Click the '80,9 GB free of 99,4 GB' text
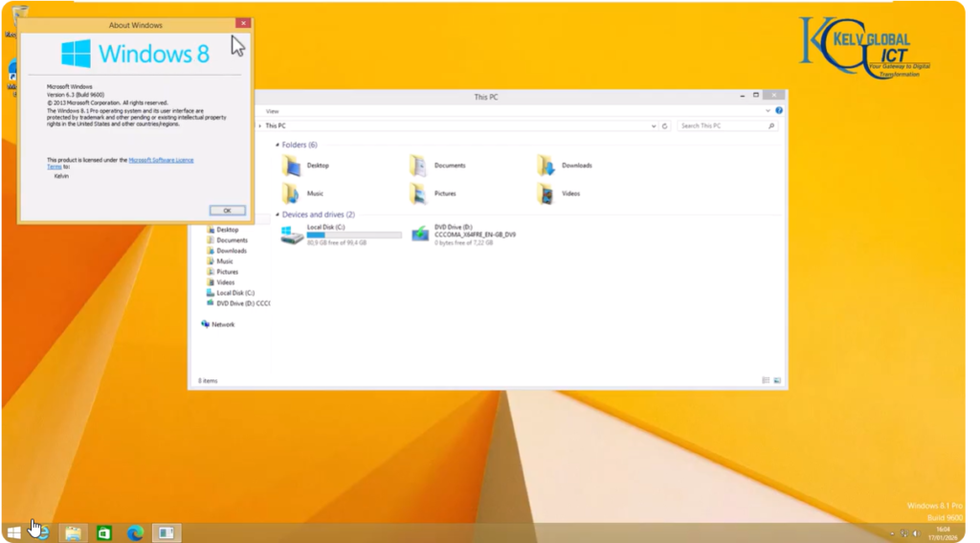Screen dimensions: 980x543 coord(337,242)
